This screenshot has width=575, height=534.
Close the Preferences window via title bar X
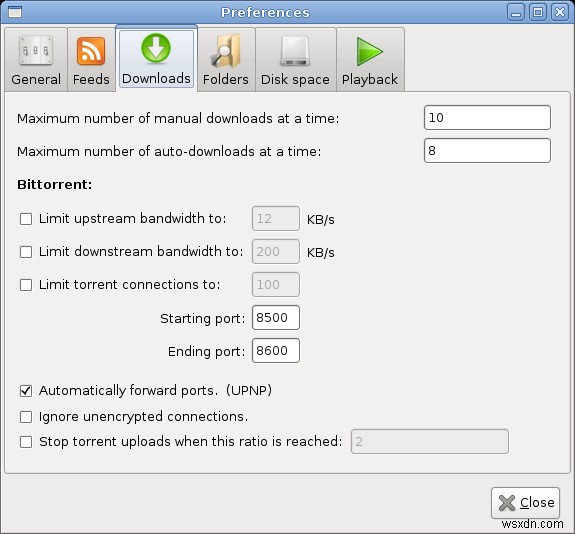tap(560, 12)
